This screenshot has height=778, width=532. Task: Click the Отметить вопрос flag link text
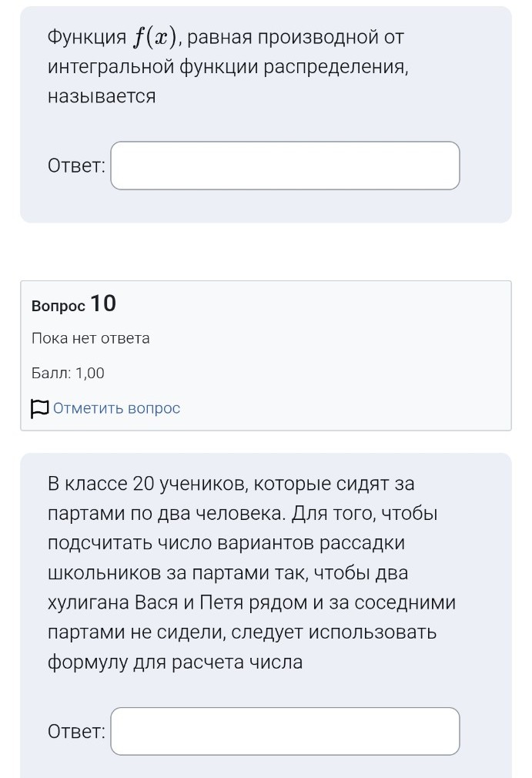coord(115,408)
